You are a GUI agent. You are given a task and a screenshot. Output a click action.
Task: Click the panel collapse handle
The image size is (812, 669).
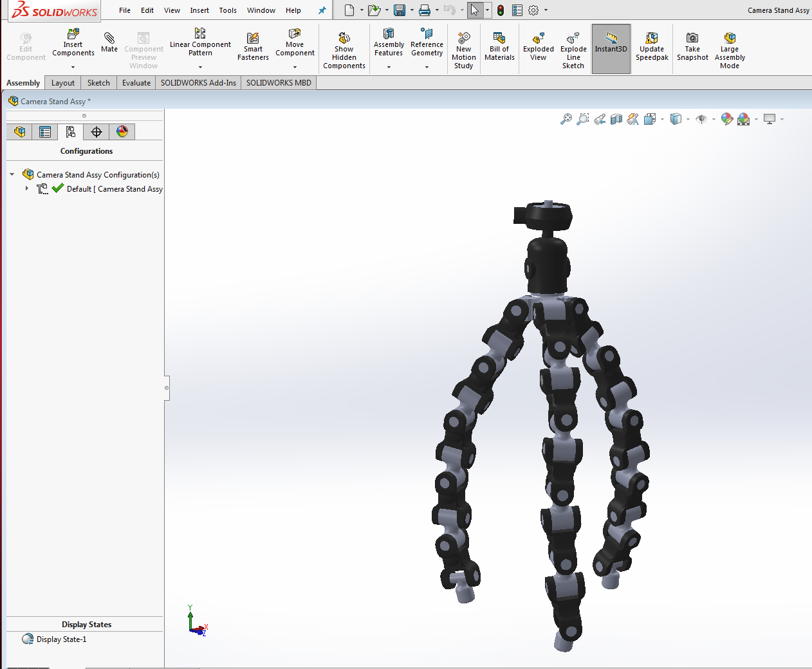(167, 388)
